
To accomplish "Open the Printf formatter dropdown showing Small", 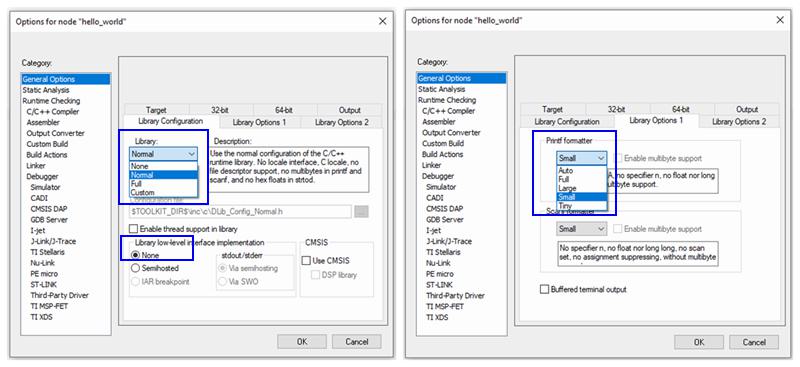I will tap(581, 158).
